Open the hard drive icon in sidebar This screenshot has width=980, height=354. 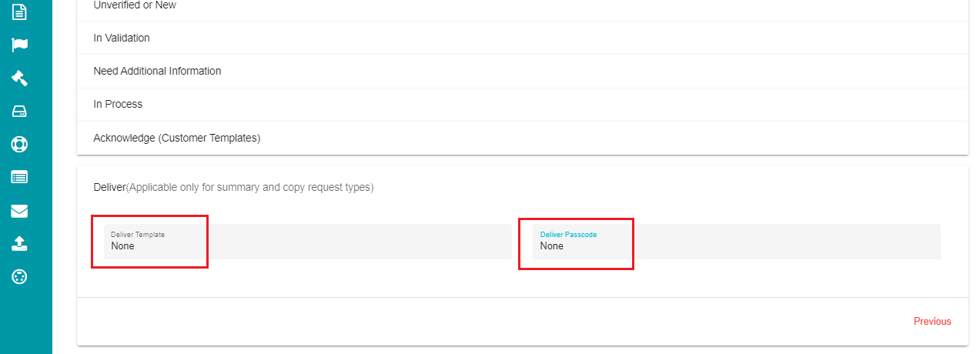20,112
